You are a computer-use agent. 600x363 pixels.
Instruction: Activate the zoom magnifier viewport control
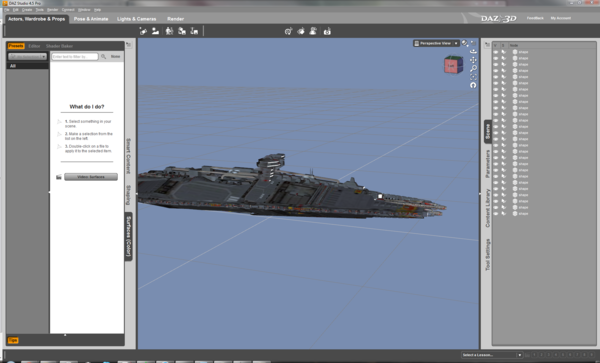click(x=473, y=68)
